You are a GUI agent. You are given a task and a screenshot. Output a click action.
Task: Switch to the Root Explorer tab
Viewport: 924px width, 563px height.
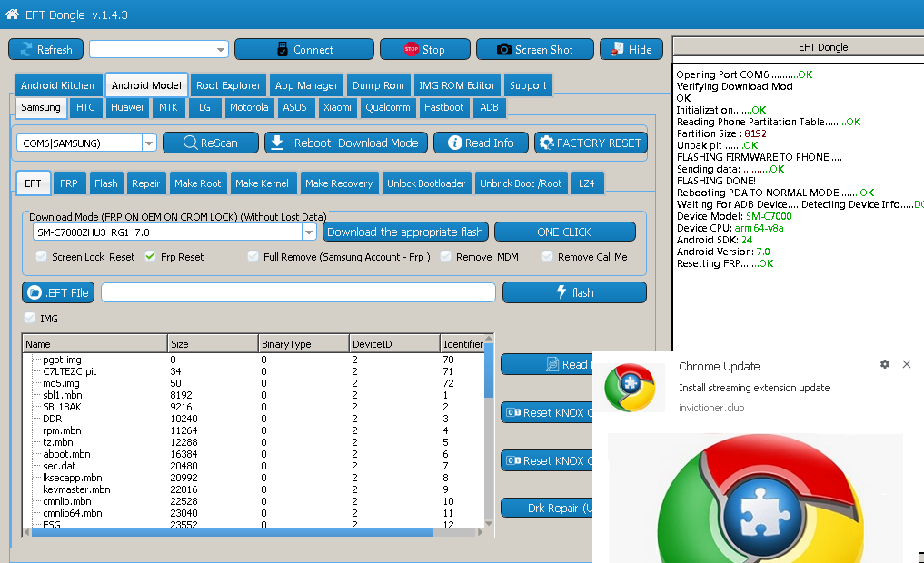coord(228,85)
